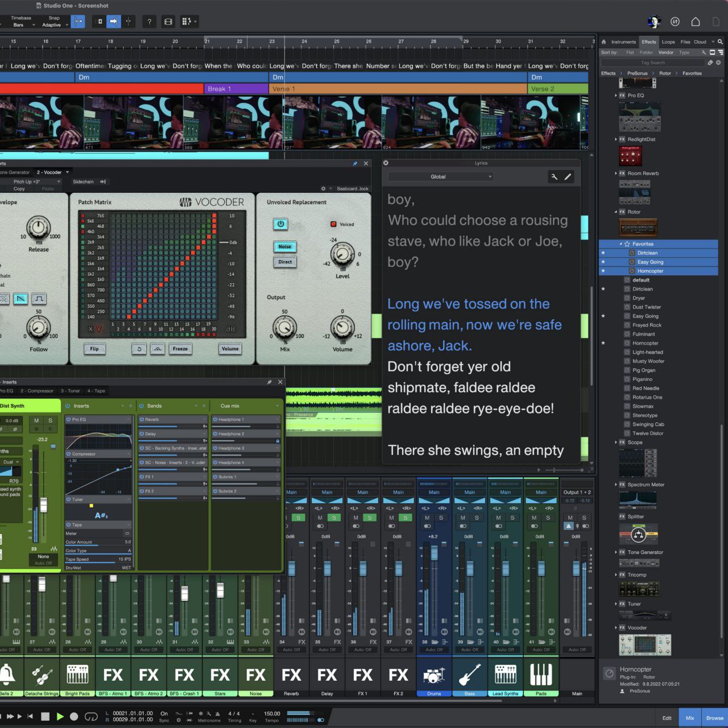Click the Vocoder Mix knob
Screen dimensions: 728x728
click(284, 328)
